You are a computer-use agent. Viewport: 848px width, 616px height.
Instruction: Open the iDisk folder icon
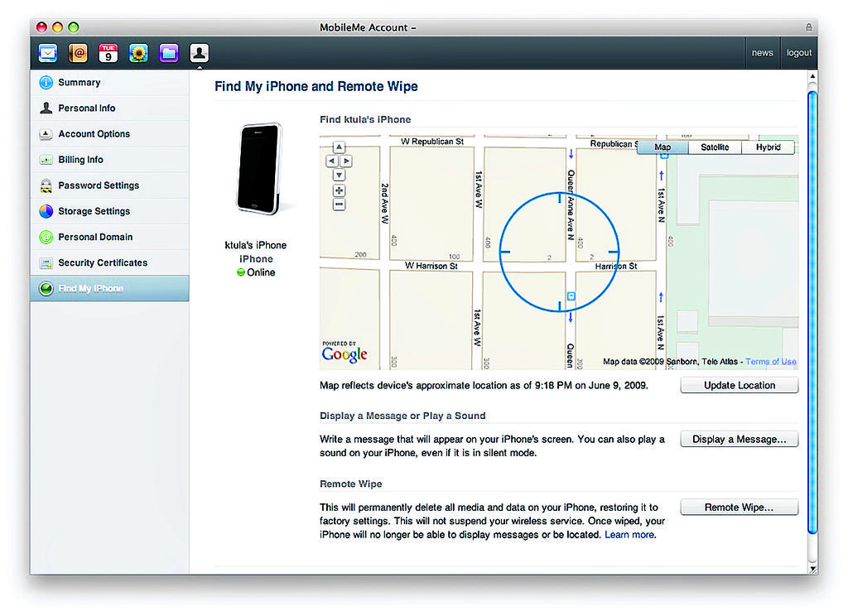169,53
